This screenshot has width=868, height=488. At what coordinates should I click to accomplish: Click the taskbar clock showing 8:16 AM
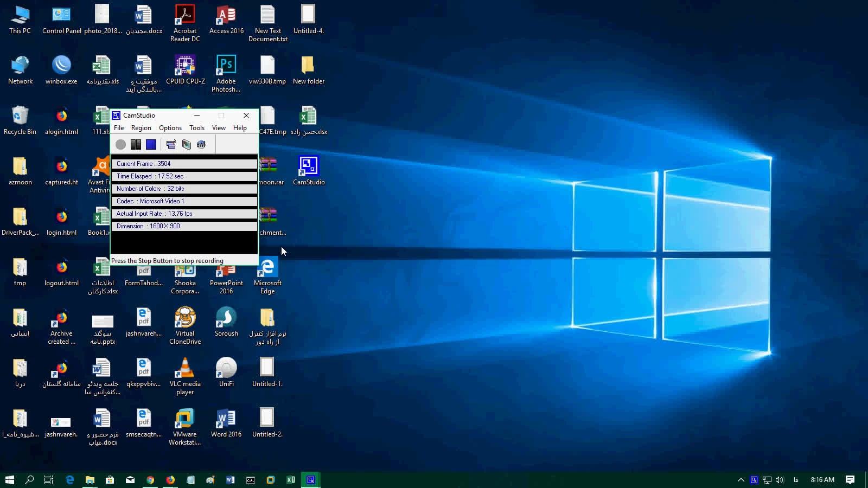[822, 480]
